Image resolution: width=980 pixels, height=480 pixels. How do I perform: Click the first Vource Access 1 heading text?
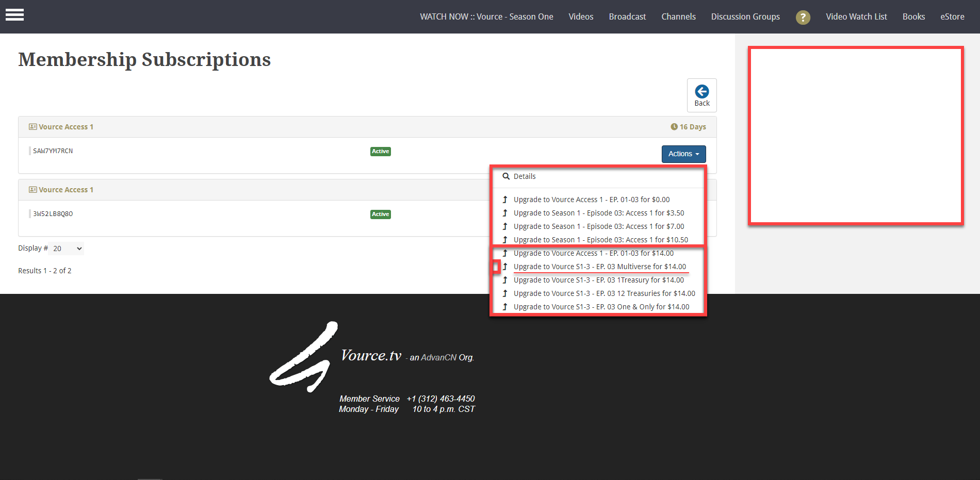click(x=66, y=127)
